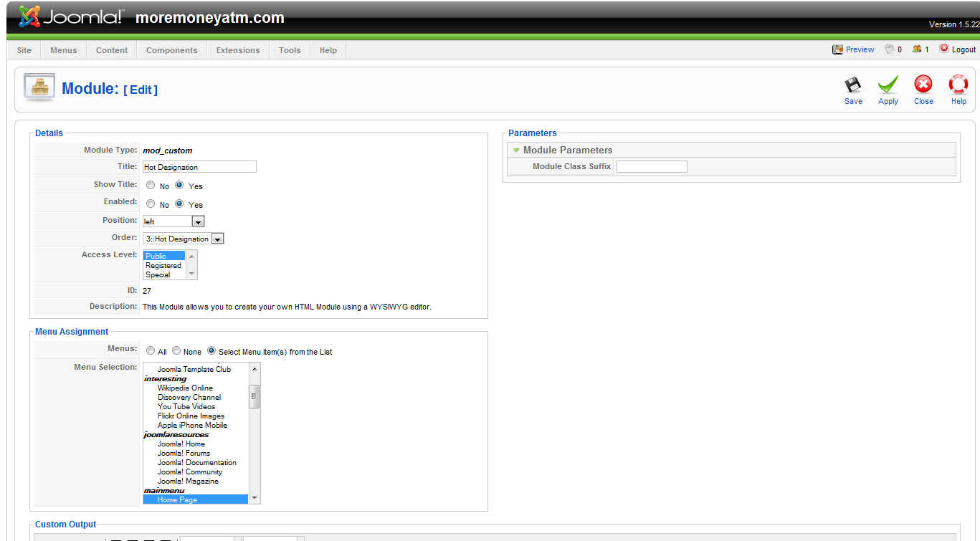Choose Select Menu Item(s) from the List
The width and height of the screenshot is (980, 541).
[x=211, y=351]
